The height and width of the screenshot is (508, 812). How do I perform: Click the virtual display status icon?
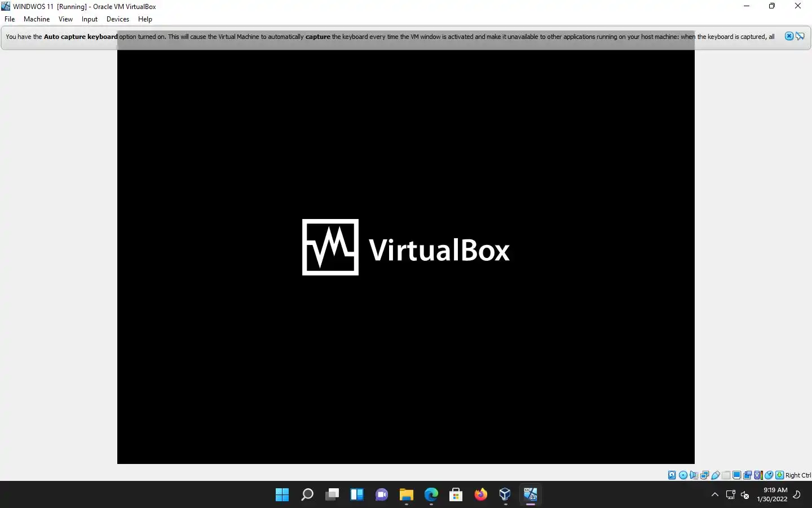[736, 475]
